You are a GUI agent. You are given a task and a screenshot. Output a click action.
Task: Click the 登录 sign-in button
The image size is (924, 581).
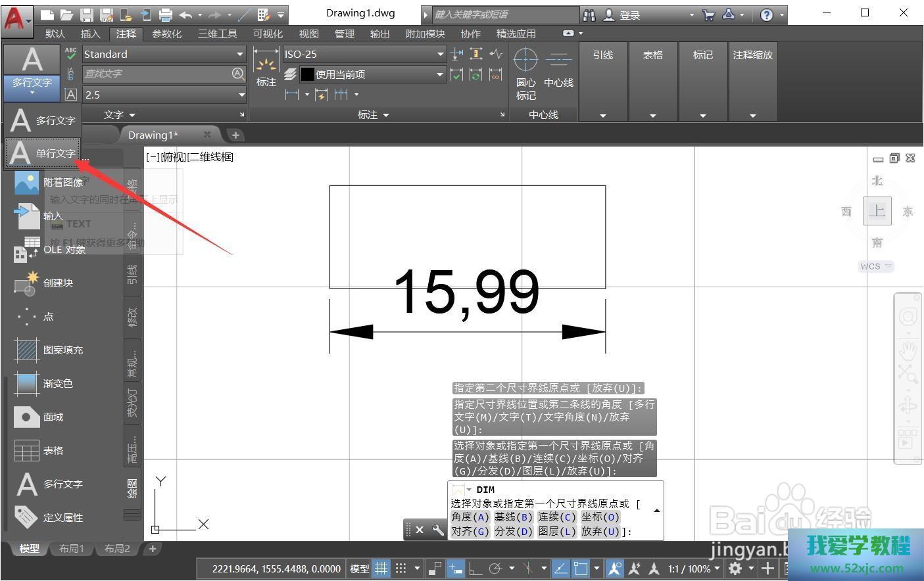(x=629, y=15)
